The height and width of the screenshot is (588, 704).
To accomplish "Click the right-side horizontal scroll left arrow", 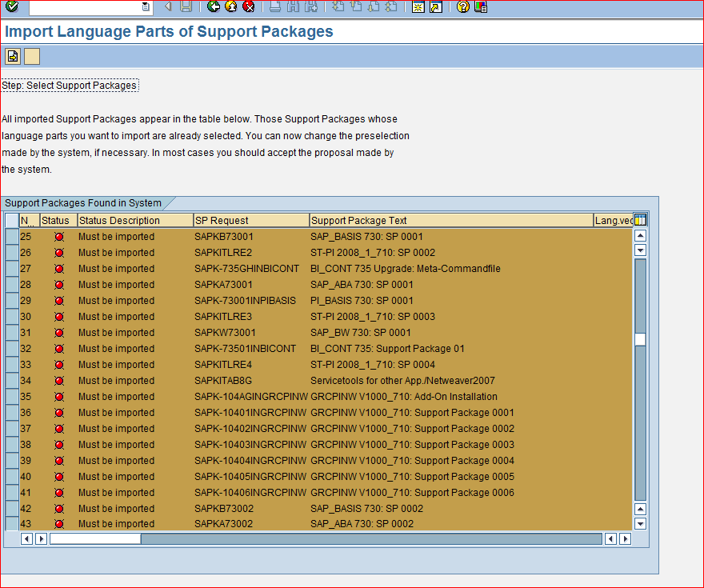I will [610, 538].
